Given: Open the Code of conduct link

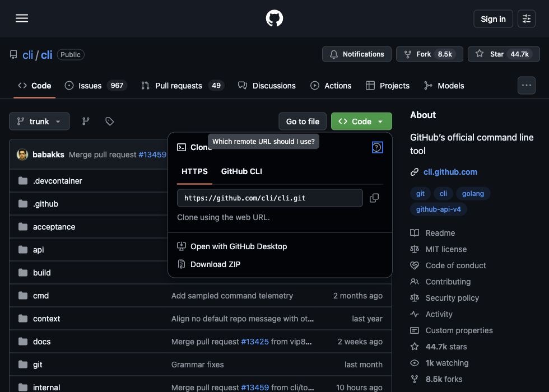Looking at the screenshot, I should coord(448,265).
